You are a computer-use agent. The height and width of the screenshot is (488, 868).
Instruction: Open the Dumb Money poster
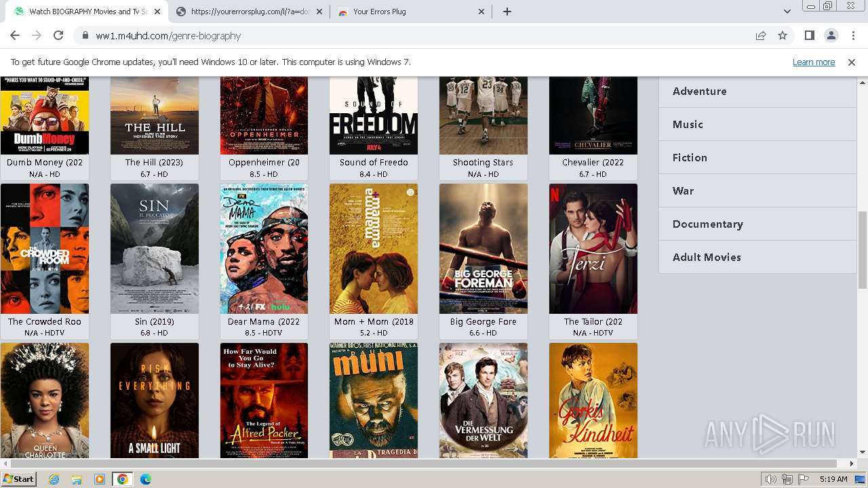(45, 116)
